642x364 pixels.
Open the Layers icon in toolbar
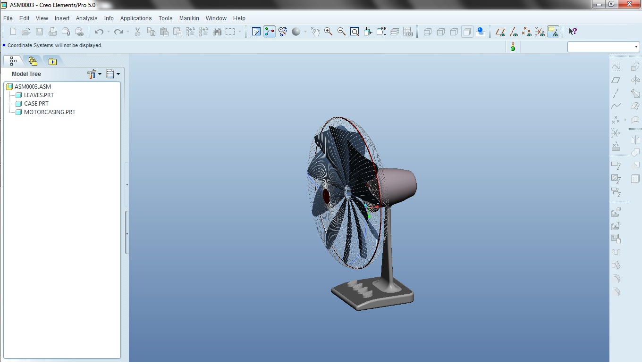[x=395, y=32]
